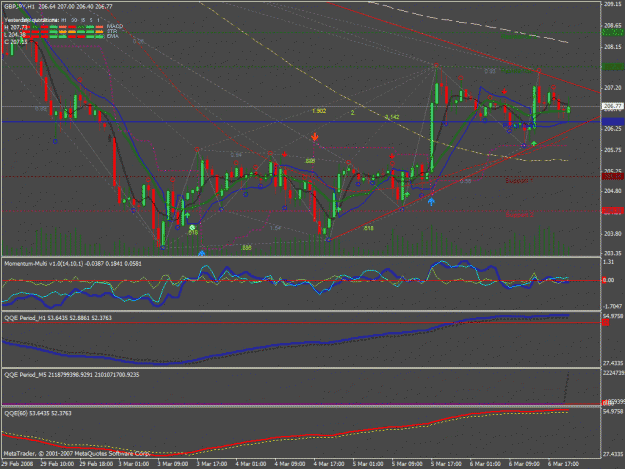The width and height of the screenshot is (625, 469).
Task: Click the 3 Mar 17:00 time axis label
Action: coord(212,464)
